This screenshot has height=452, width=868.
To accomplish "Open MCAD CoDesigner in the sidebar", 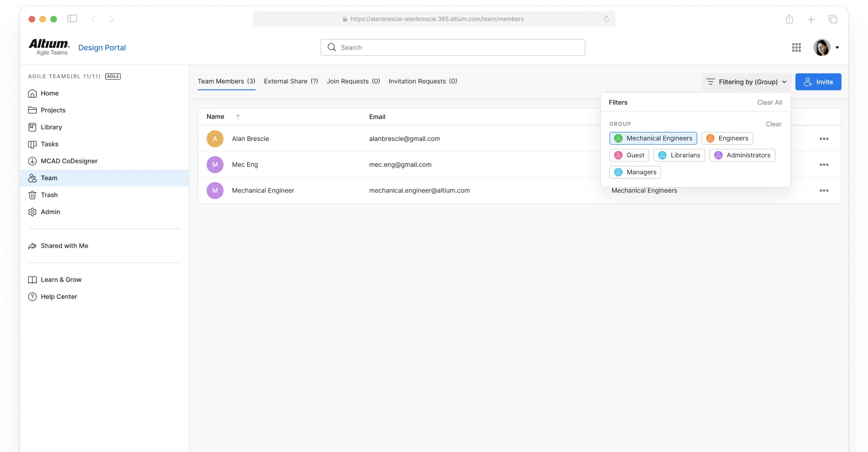I will tap(104, 161).
